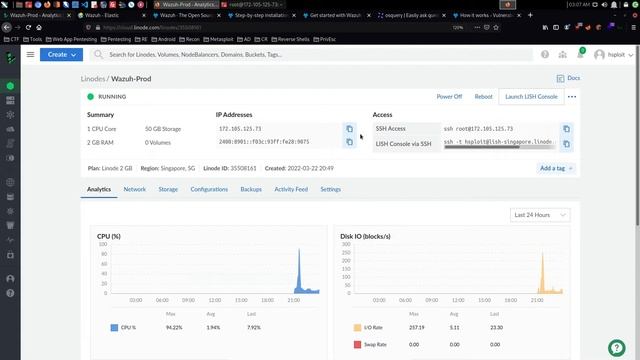
Task: Click the Linode ID value 35508161
Action: [x=243, y=168]
